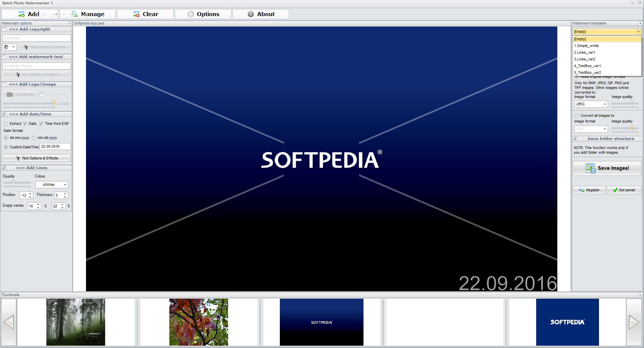Click the Clear toolbar icon
Image resolution: width=644 pixels, height=348 pixels.
[136, 14]
